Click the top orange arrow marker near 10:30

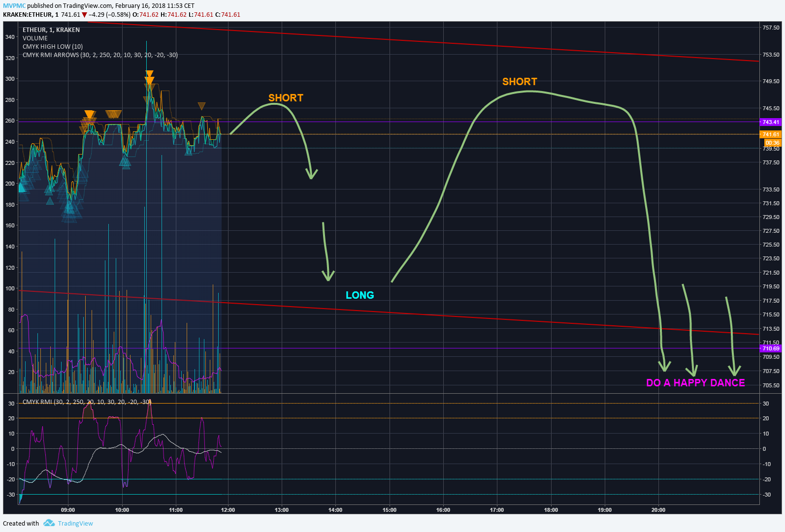(x=150, y=74)
